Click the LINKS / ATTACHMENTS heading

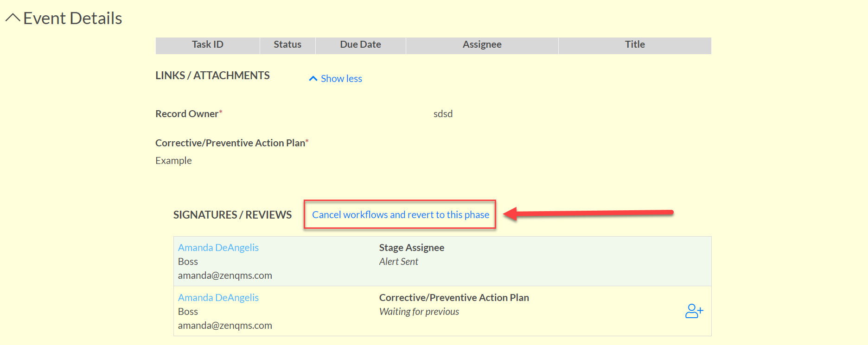pyautogui.click(x=212, y=75)
